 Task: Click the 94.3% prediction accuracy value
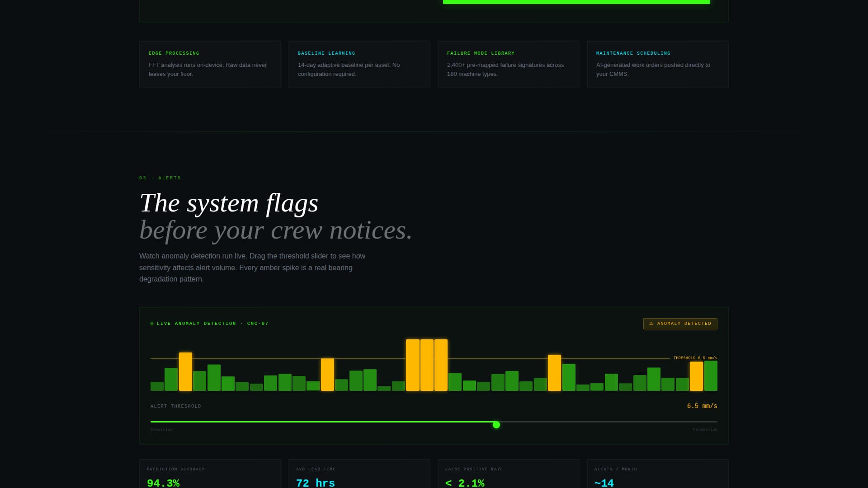click(x=163, y=483)
